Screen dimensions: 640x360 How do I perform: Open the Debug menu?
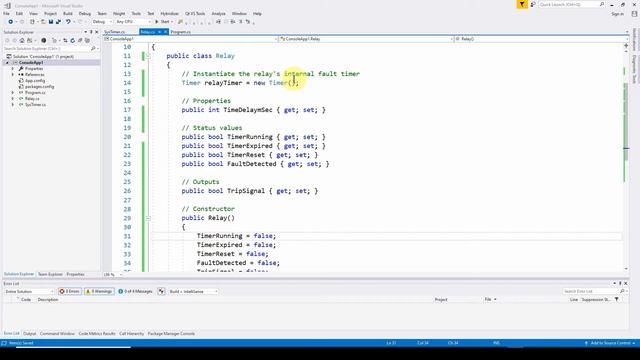85,13
